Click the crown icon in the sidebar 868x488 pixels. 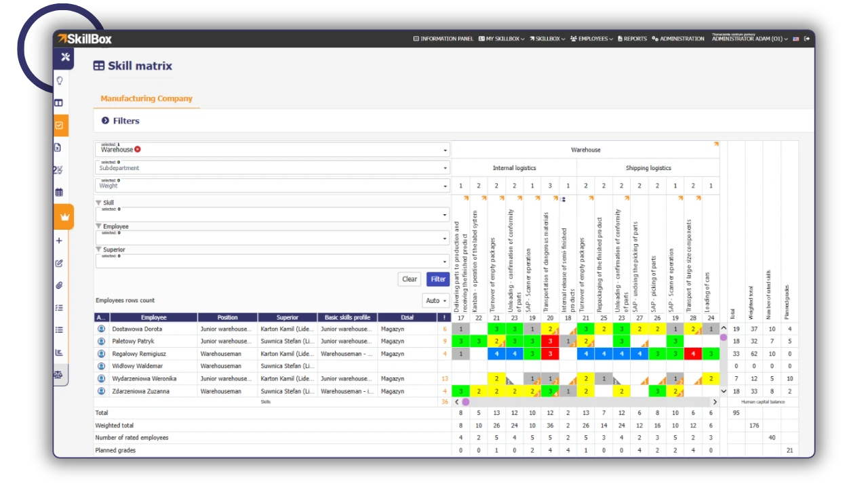pos(65,217)
